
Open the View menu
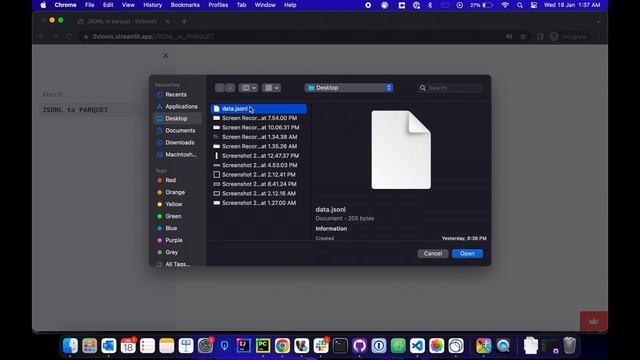[128, 5]
